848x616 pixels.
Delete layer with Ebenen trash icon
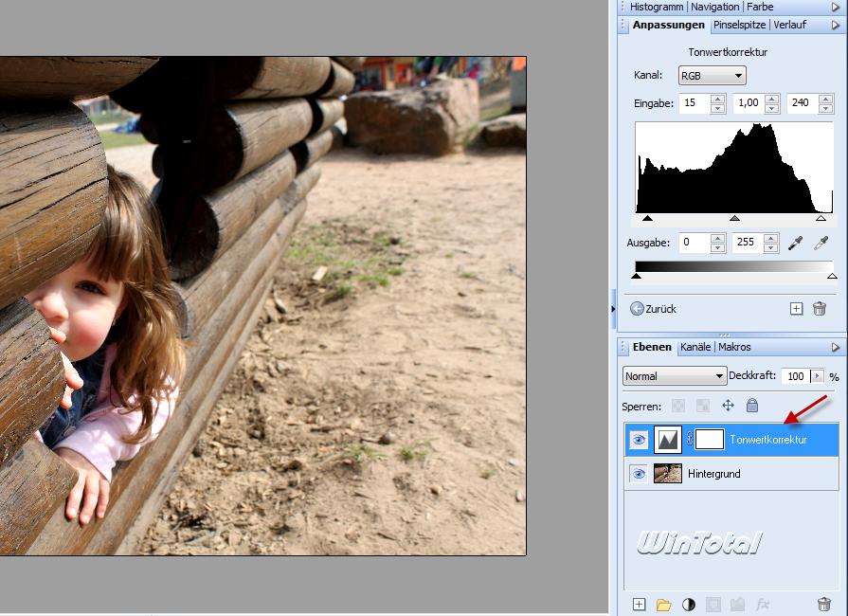(x=823, y=604)
